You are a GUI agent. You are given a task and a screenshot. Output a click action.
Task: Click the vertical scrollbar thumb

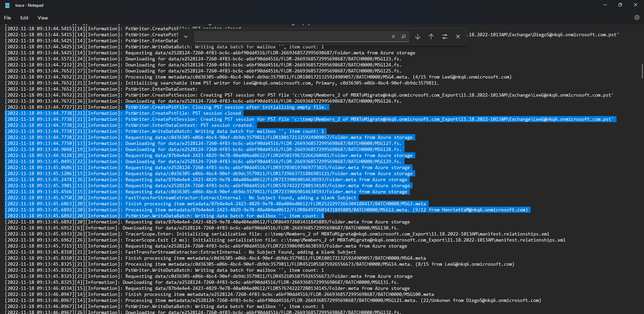point(642,71)
